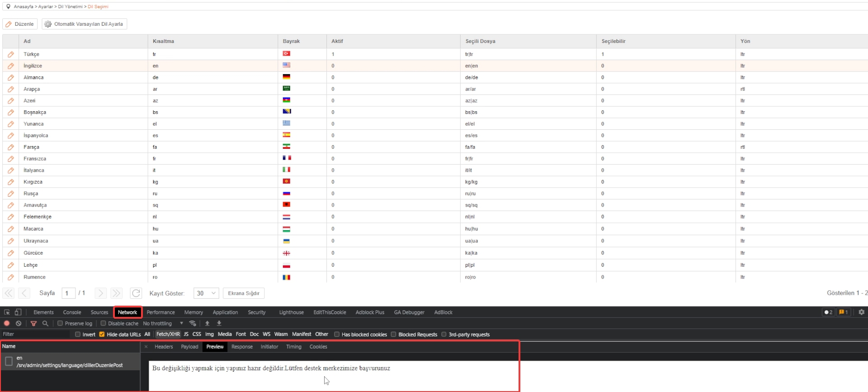Filter requests by Fetch/XHR type
Viewport: 868px width, 392px height.
168,335
